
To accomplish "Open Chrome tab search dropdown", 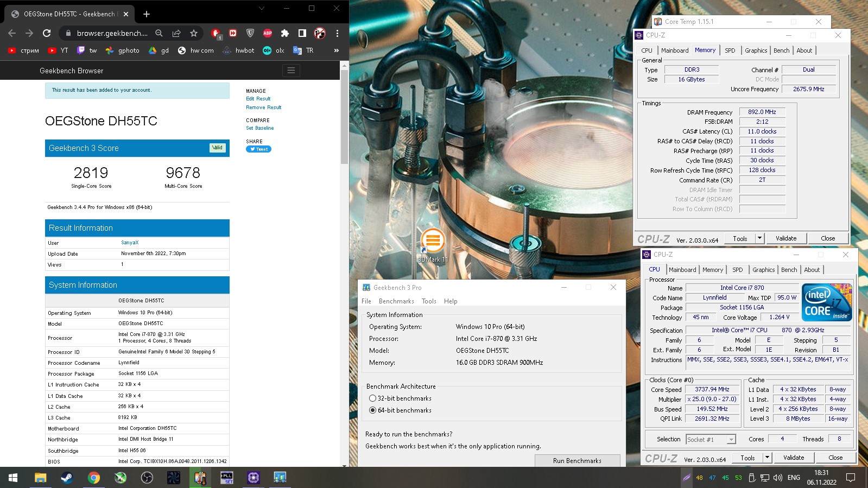I will 261,8.
